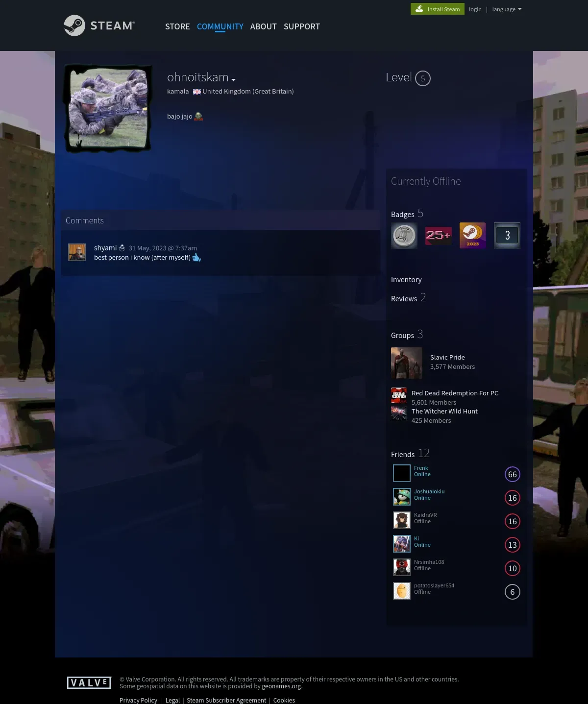Click shyami's name in comments
This screenshot has height=704, width=588.
click(105, 248)
